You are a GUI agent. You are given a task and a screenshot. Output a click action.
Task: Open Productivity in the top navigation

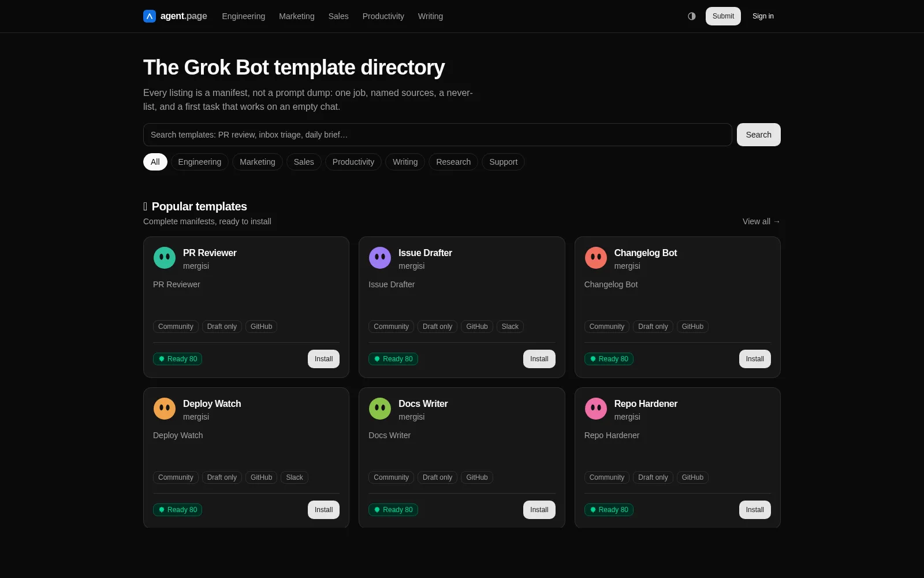tap(383, 16)
